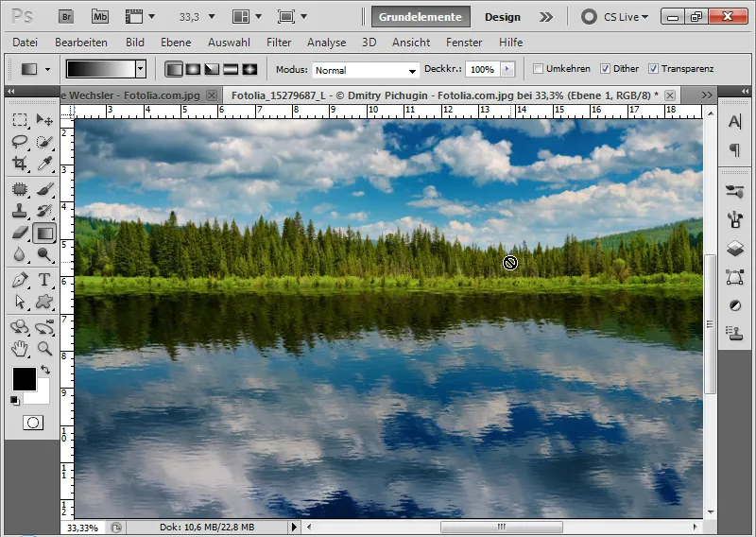Open the Filter menu
Screen dimensions: 756x537
[279, 43]
